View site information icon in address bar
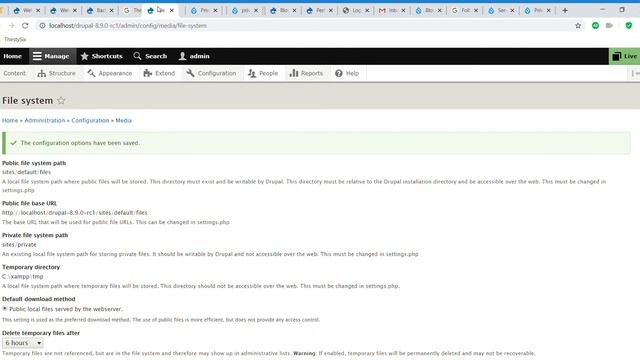640x360 pixels. tap(42, 26)
